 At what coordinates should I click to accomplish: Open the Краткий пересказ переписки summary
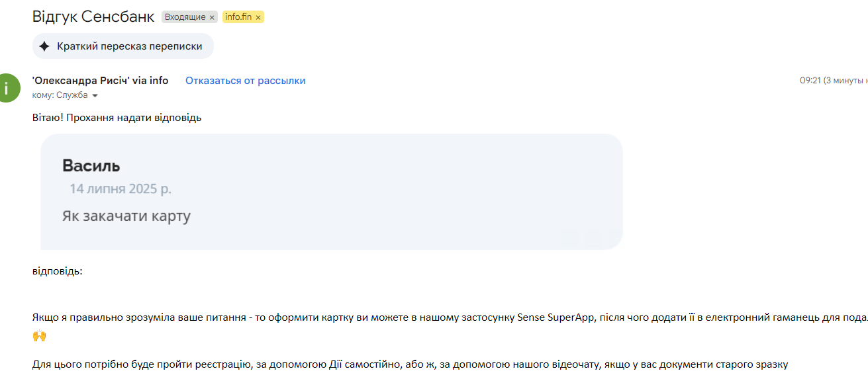tap(122, 46)
